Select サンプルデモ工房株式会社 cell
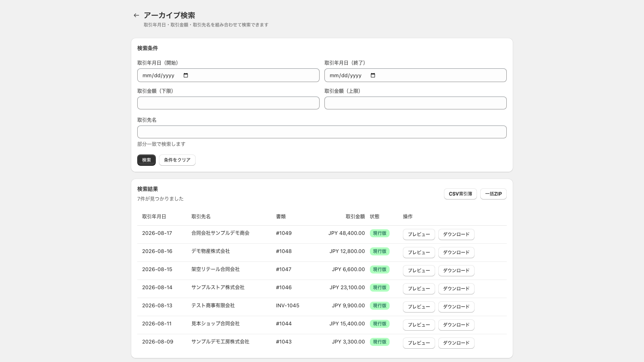Image resolution: width=644 pixels, height=362 pixels. coord(220,341)
